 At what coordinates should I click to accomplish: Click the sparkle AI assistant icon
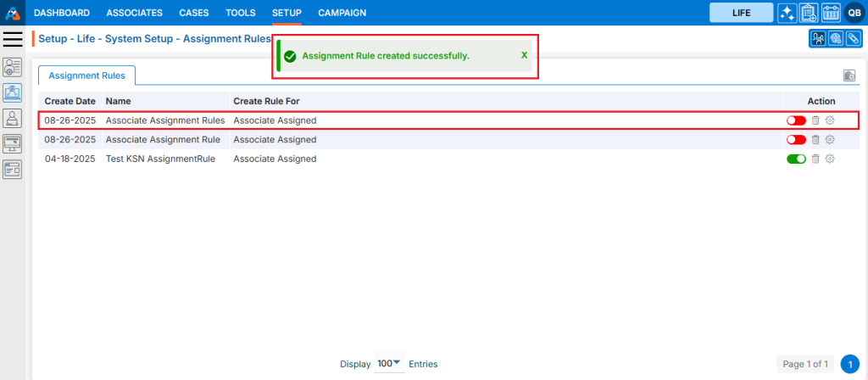coord(787,13)
